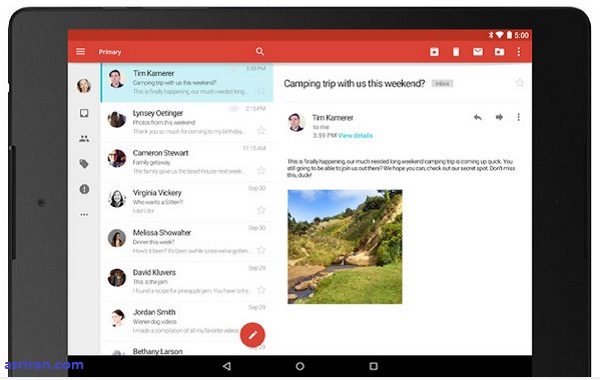Image resolution: width=600 pixels, height=380 pixels.
Task: Compose new mail with the red pencil button
Action: [253, 335]
